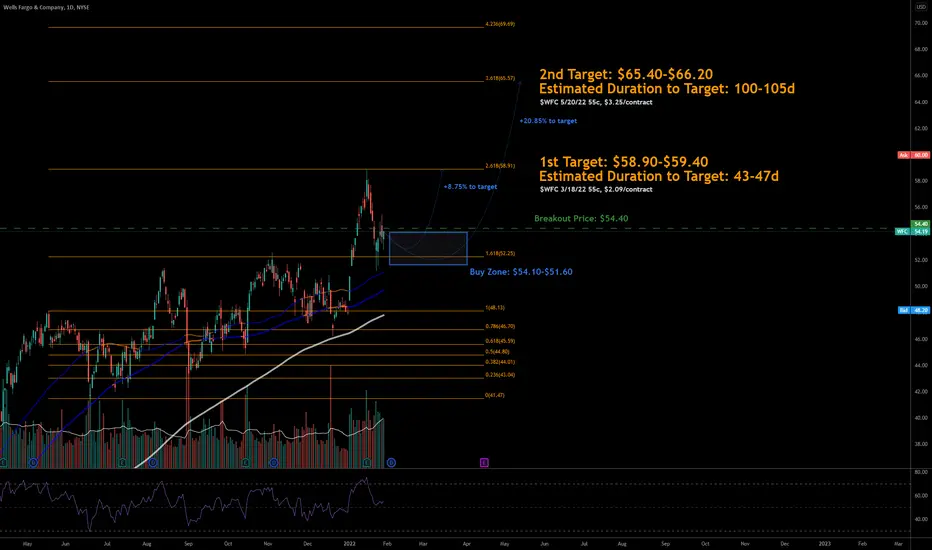932x550 pixels.
Task: Click the November dividend marker
Action: point(274,463)
